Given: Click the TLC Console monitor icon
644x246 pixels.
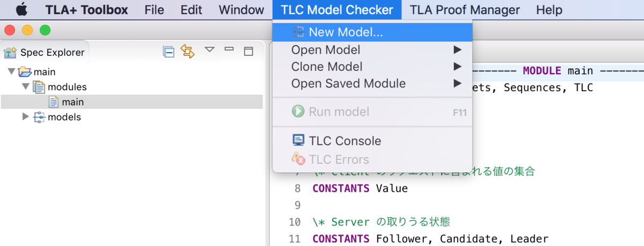Looking at the screenshot, I should pos(298,140).
